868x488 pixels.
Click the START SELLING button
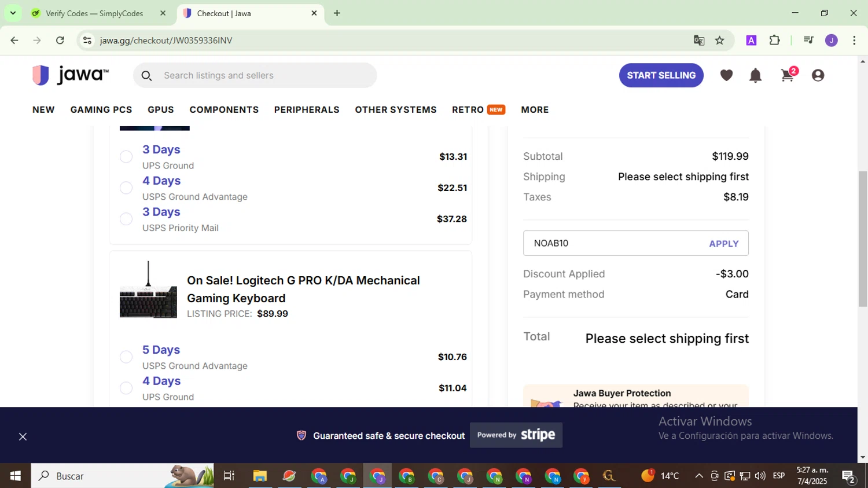(661, 75)
